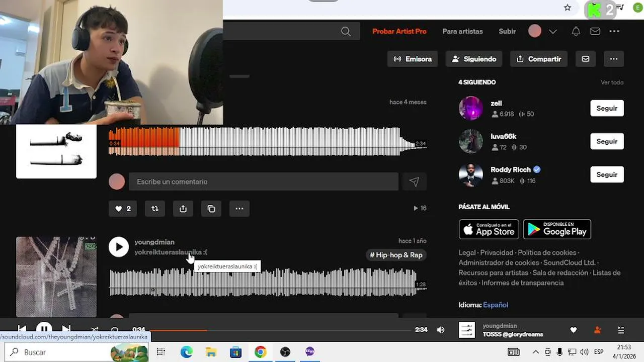Screen dimensions: 644x362
Task: Skip to next track in player
Action: [x=66, y=330]
